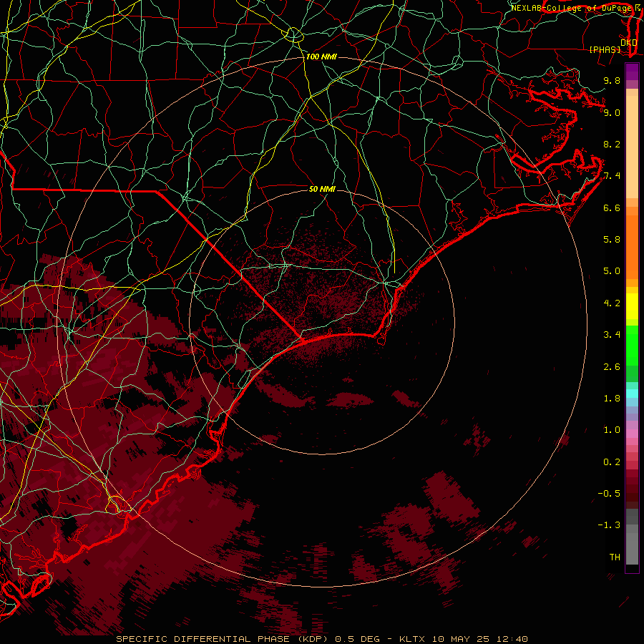Click the 5.8 value on the scale
The image size is (644, 644).
pos(612,240)
